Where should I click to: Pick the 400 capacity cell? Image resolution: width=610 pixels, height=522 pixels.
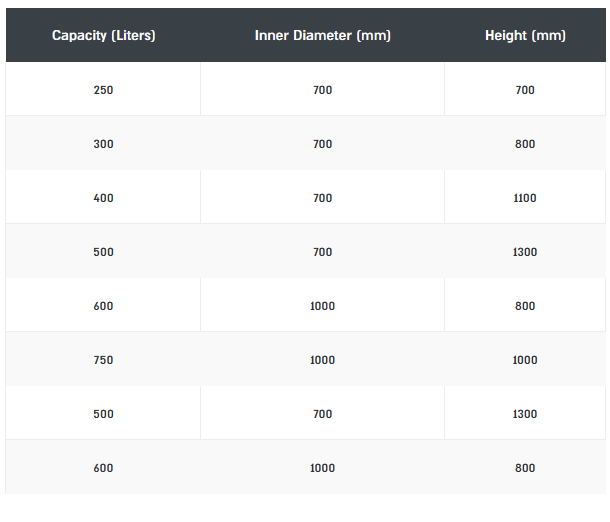(103, 198)
